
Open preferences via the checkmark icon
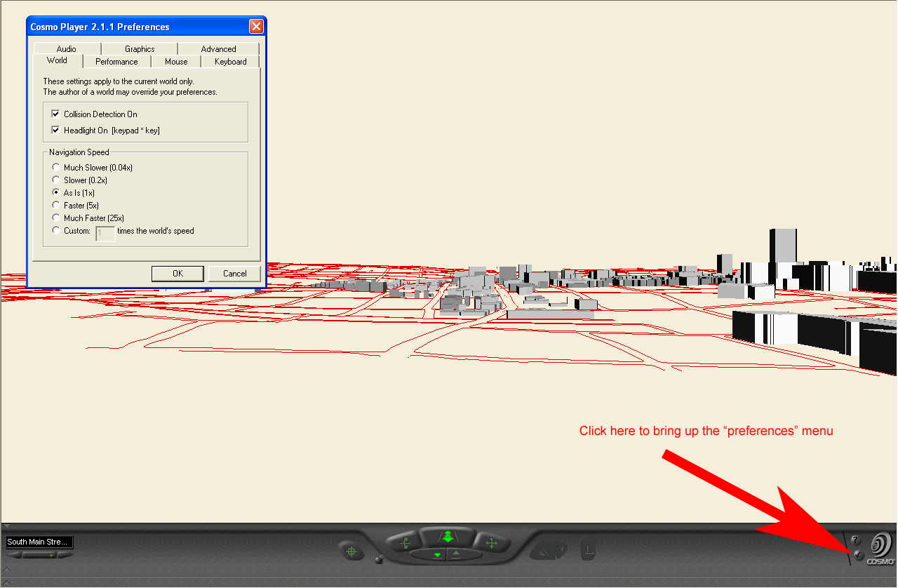click(x=857, y=554)
